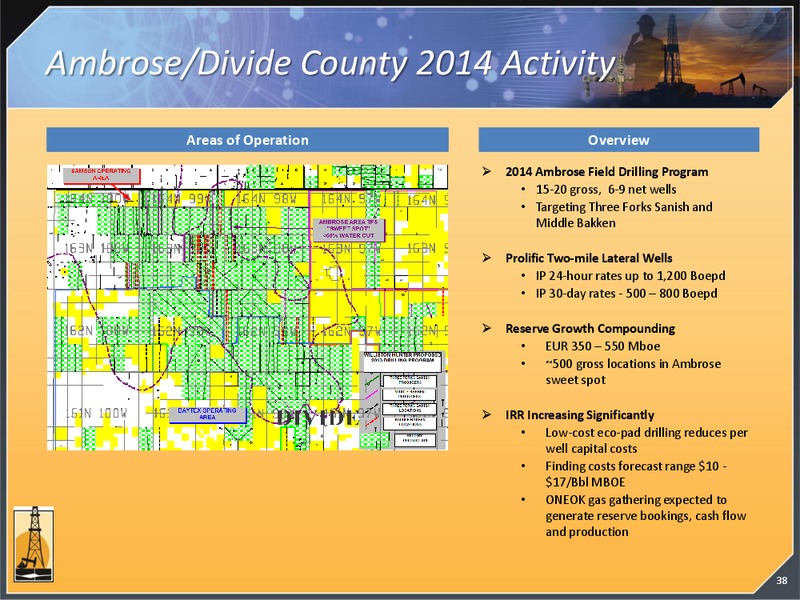Screen dimensions: 800x600
Task: Select 'Targeting Three Forks Sanish and Middle Bakken' bullet
Action: 624,215
